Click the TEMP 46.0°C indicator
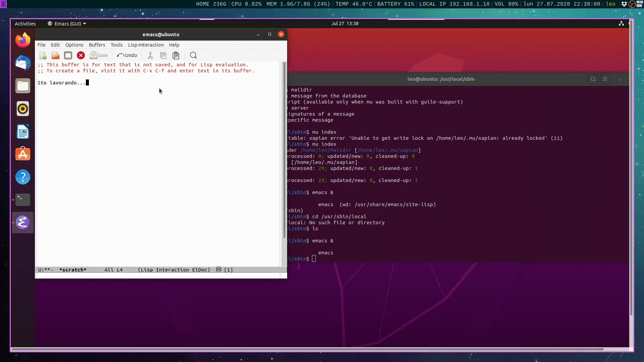The image size is (644, 362). coord(354,4)
